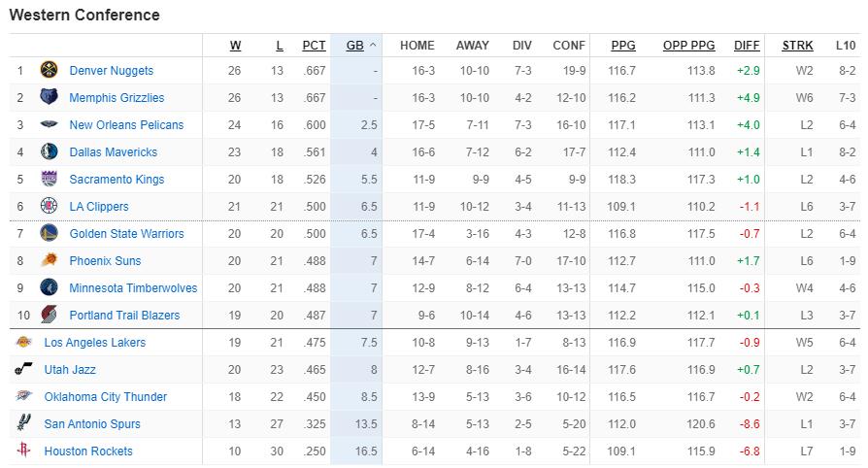Sort by OPP PPG column header

(689, 46)
